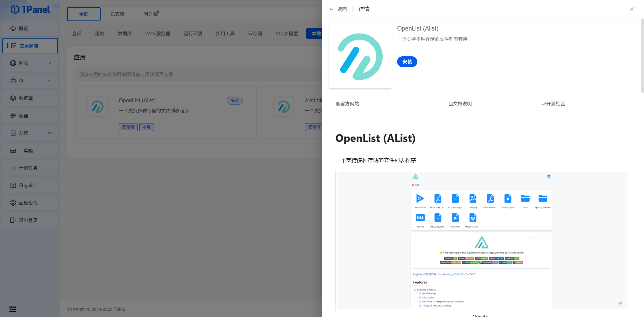Switch to the 已安装 tab
Viewport: 644px width, 317px height.
click(x=117, y=14)
